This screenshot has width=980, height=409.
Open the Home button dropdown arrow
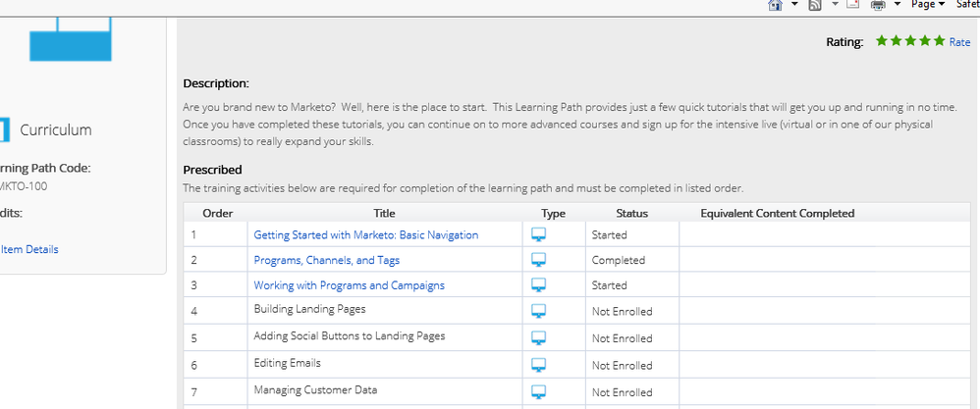coord(794,4)
